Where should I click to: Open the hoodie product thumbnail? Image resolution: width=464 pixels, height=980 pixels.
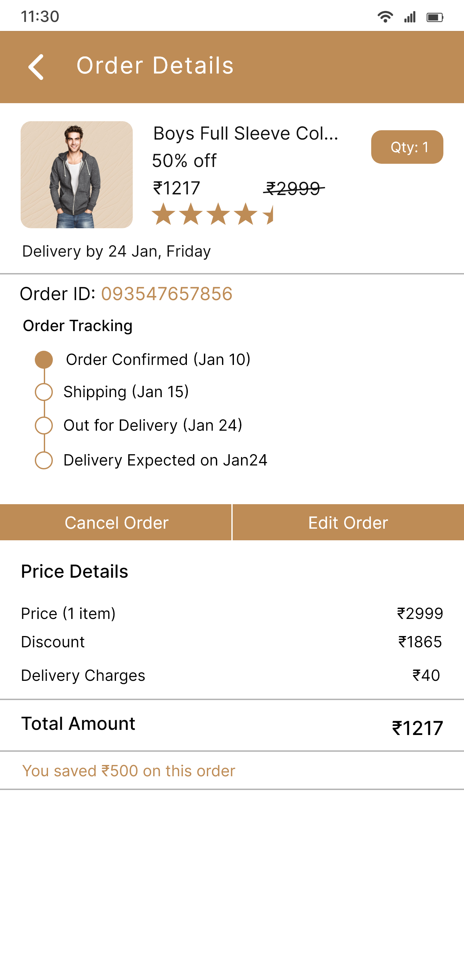point(76,175)
